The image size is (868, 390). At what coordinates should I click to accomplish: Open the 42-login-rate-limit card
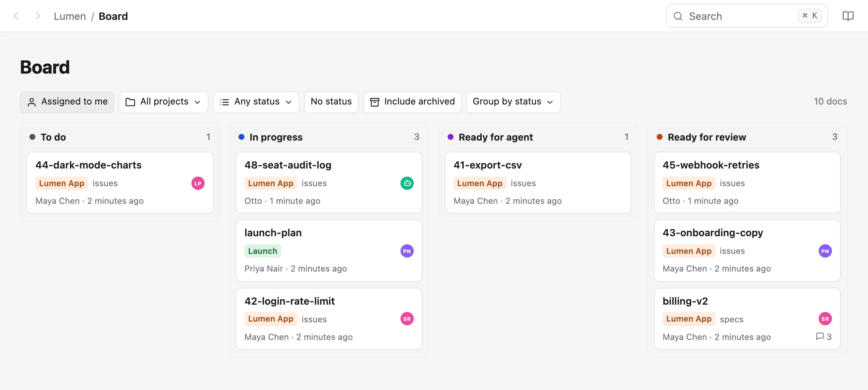pos(329,319)
